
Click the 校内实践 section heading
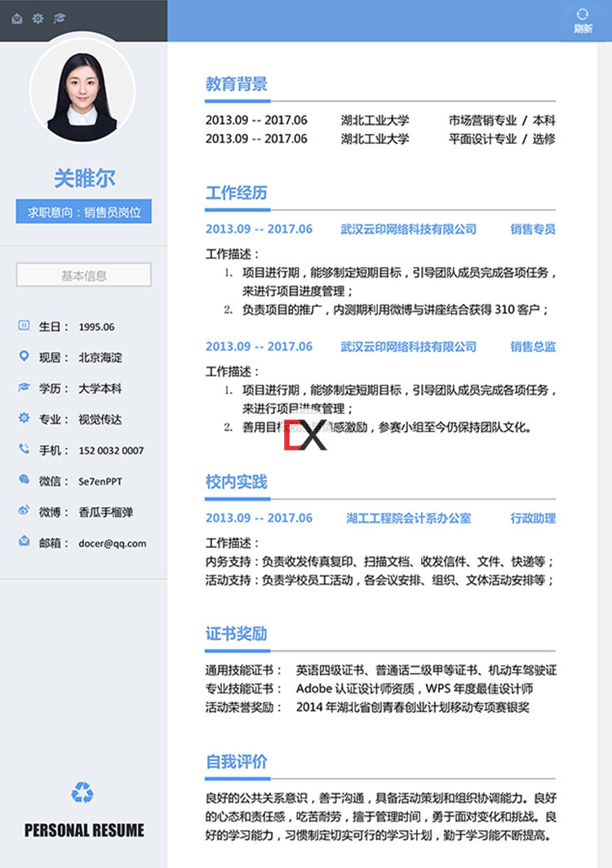(x=237, y=482)
